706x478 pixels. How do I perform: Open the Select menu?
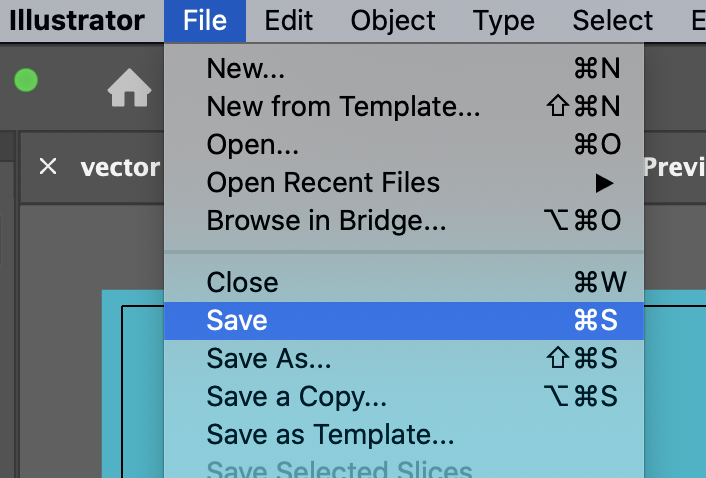(612, 21)
